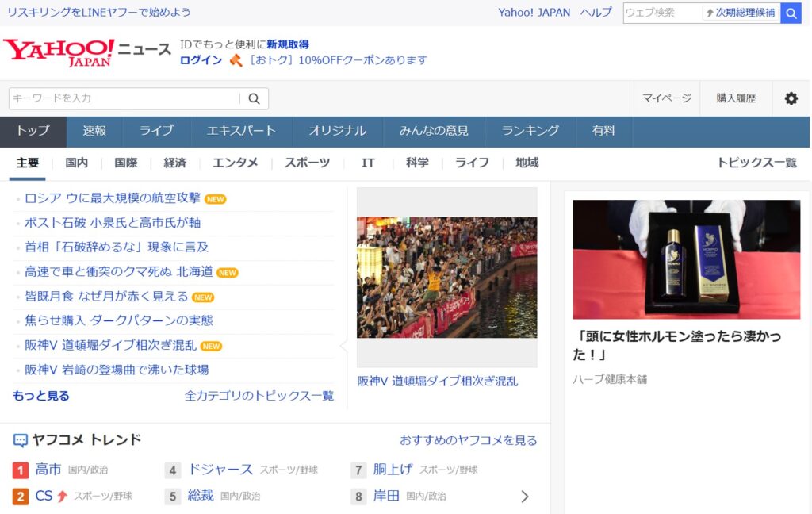
Task: Click リスキリングをLINEヤフーで始めよう link
Action: (99, 12)
